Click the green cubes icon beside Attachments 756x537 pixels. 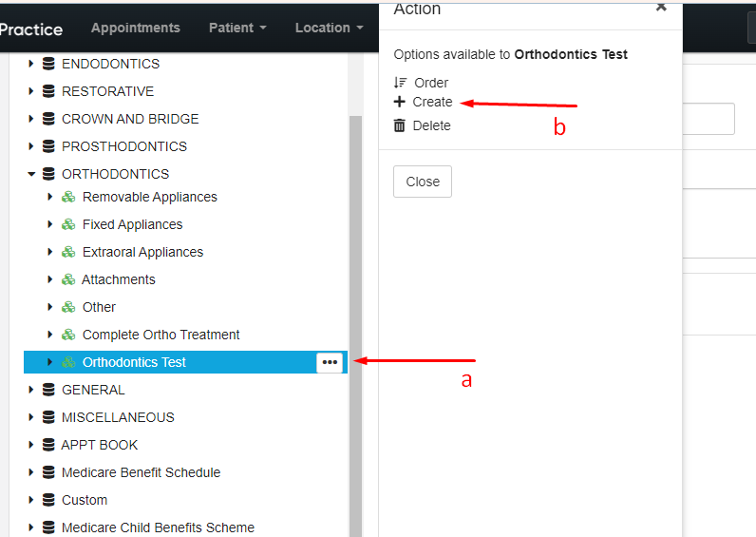(68, 279)
